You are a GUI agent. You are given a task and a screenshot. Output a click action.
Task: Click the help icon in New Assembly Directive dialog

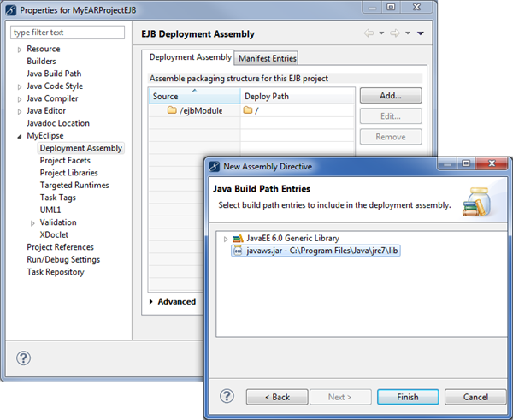tap(227, 396)
